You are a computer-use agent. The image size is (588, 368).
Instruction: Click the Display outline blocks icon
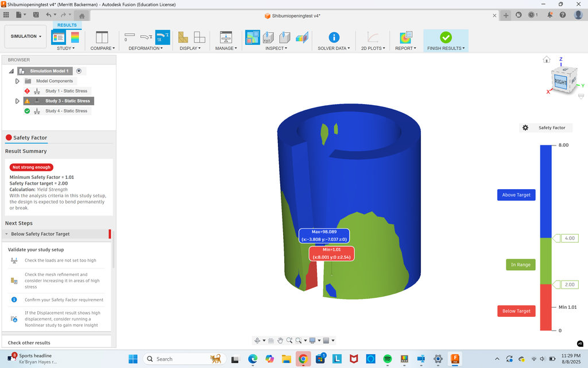pos(199,37)
